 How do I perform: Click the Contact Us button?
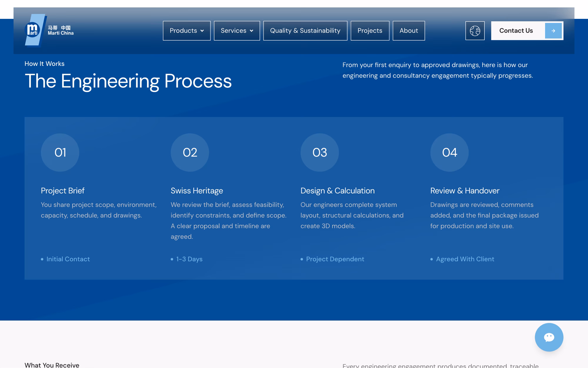[x=527, y=31]
